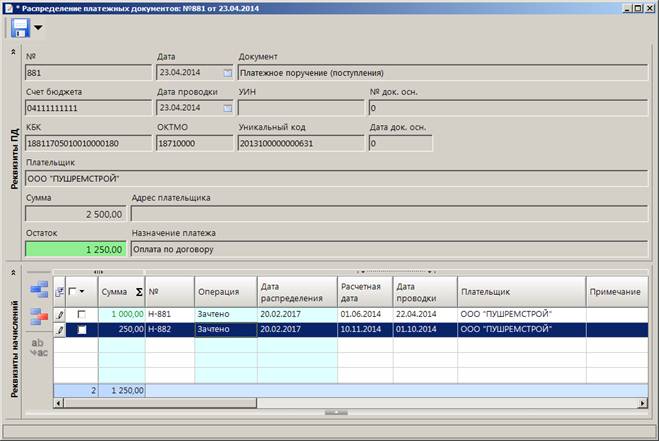Click the pencil edit icon for row Н-882
Viewport: 659px width, 441px height.
[x=60, y=330]
